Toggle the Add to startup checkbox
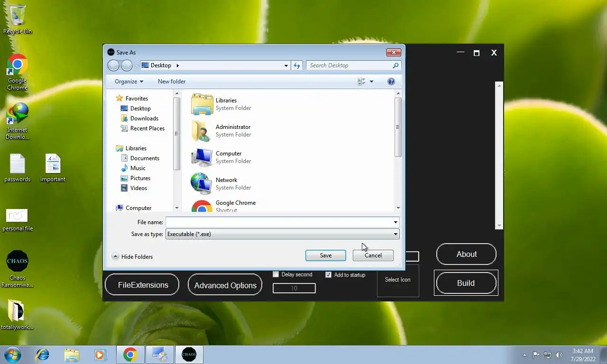The image size is (607, 364). pyautogui.click(x=328, y=275)
